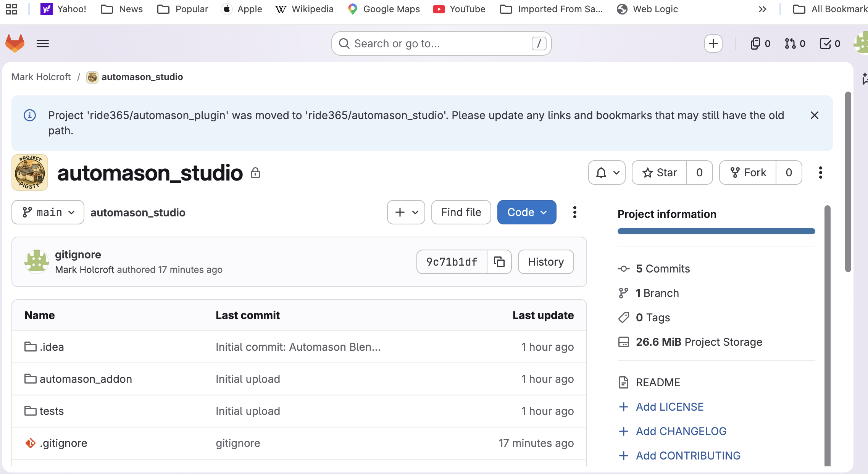Open repository actions kebab beside Code
The height and width of the screenshot is (474, 868).
[x=575, y=212]
